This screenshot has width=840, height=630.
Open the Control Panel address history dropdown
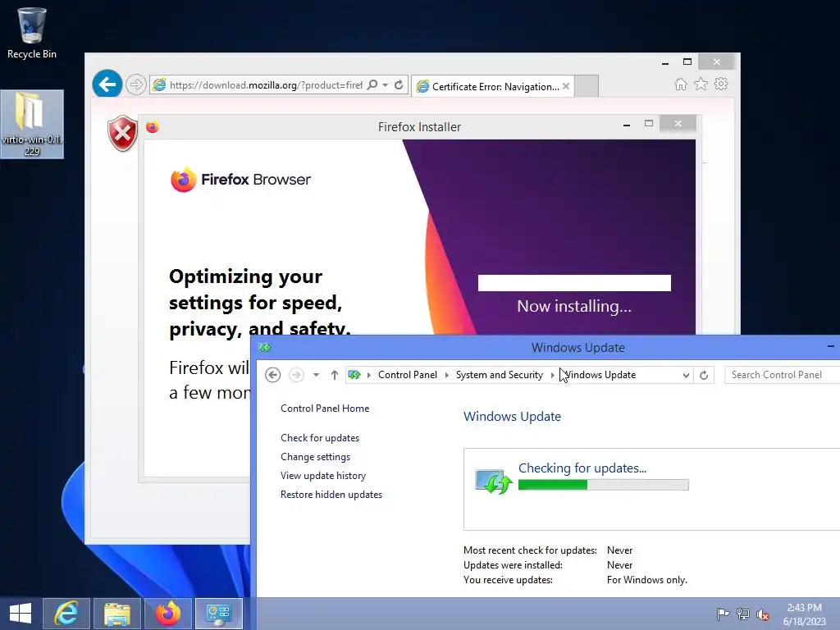686,375
